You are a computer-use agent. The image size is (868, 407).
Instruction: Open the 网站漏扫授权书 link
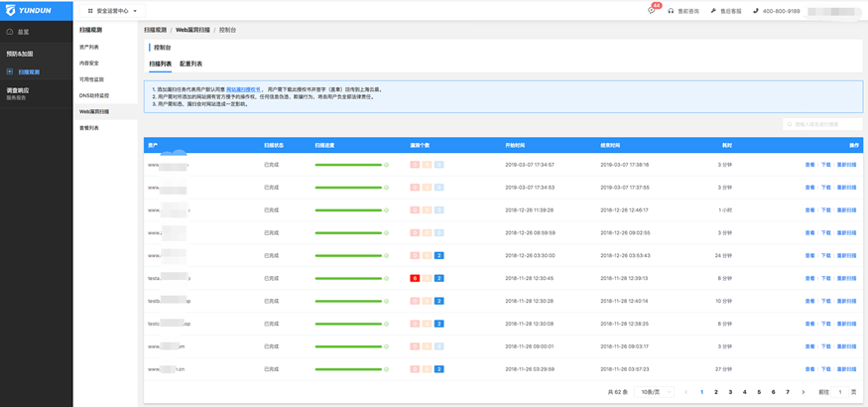click(x=244, y=89)
